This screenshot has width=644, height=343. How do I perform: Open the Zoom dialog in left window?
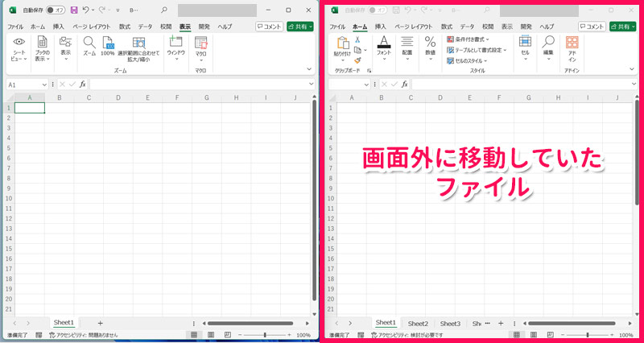point(89,46)
